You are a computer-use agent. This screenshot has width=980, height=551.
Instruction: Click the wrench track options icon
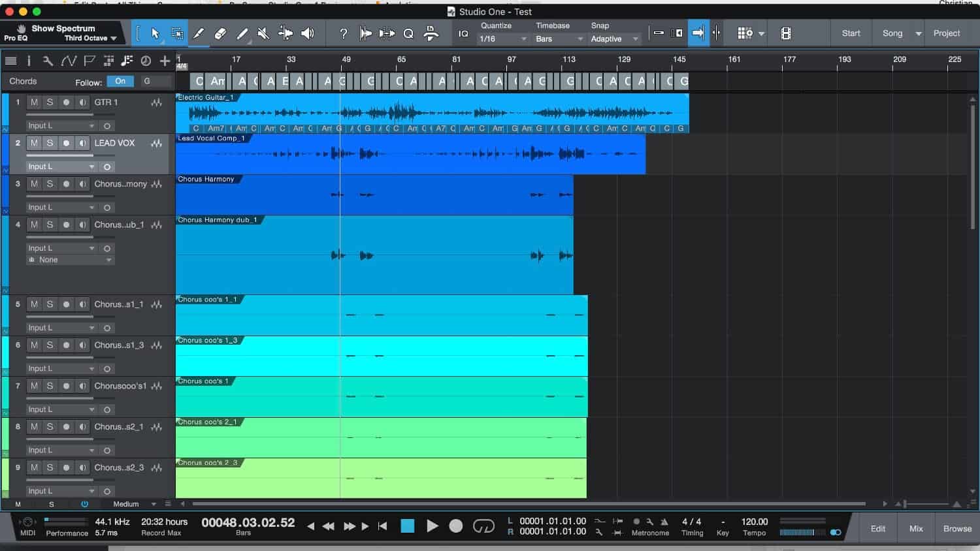(48, 61)
